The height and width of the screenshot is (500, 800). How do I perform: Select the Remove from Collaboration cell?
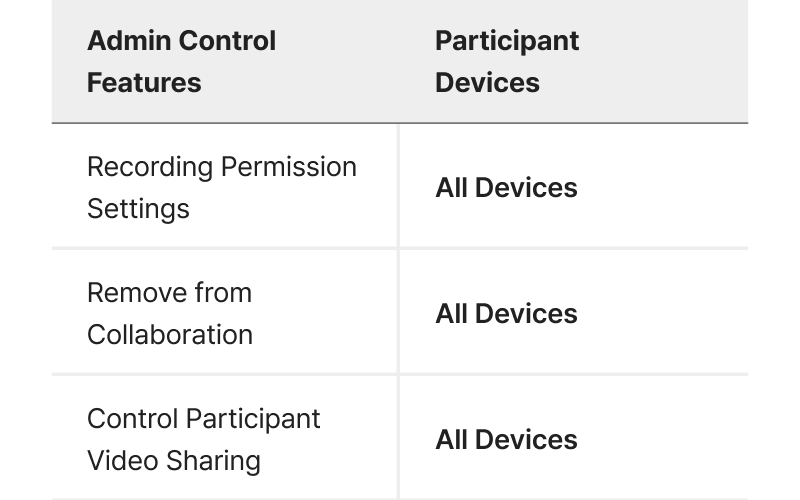coord(170,313)
